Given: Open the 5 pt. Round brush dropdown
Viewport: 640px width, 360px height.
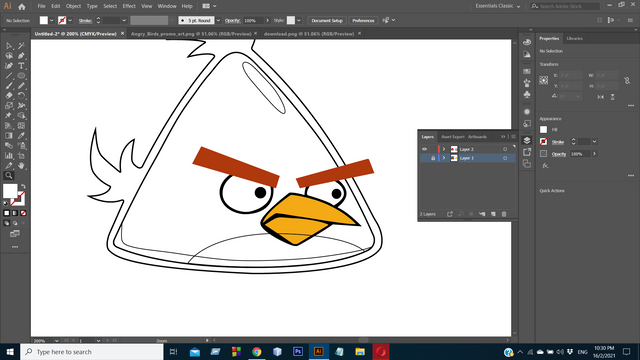Looking at the screenshot, I should [218, 20].
